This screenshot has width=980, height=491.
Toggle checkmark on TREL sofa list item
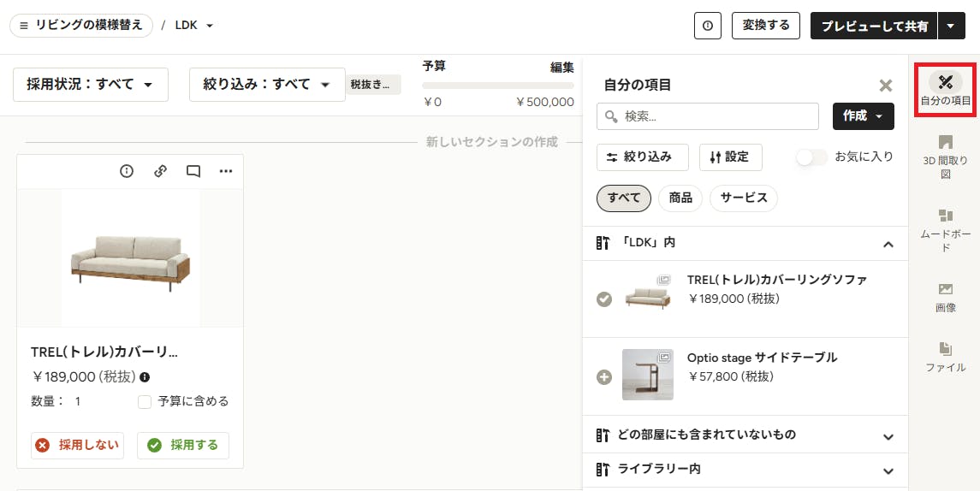point(603,299)
